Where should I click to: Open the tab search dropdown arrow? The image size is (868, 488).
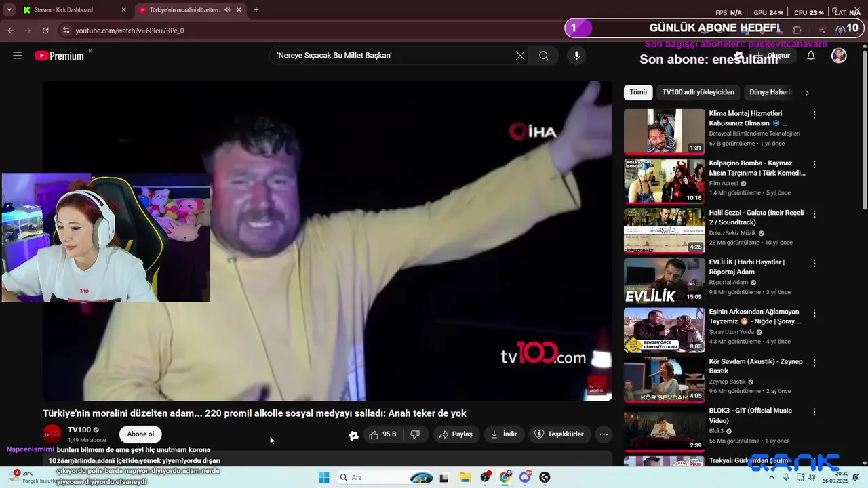point(9,10)
